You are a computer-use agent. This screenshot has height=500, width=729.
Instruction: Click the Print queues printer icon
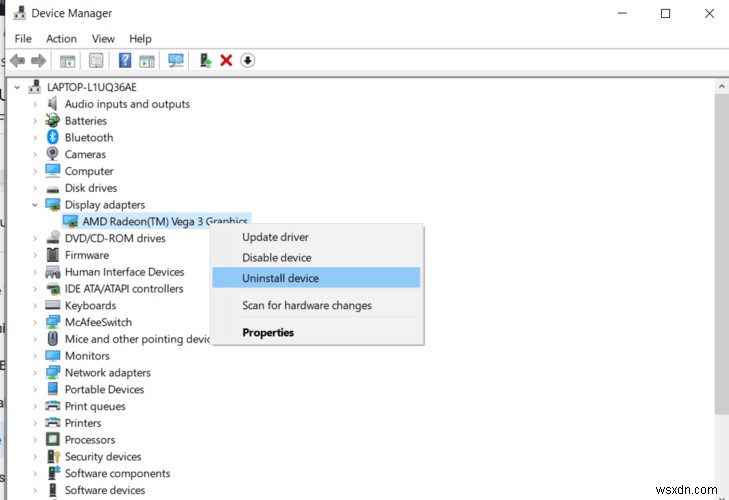click(53, 406)
